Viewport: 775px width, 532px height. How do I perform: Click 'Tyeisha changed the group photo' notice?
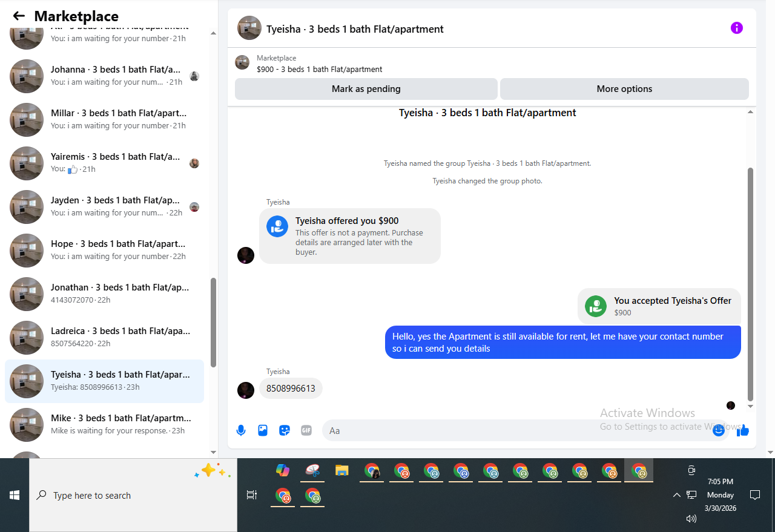pyautogui.click(x=487, y=181)
